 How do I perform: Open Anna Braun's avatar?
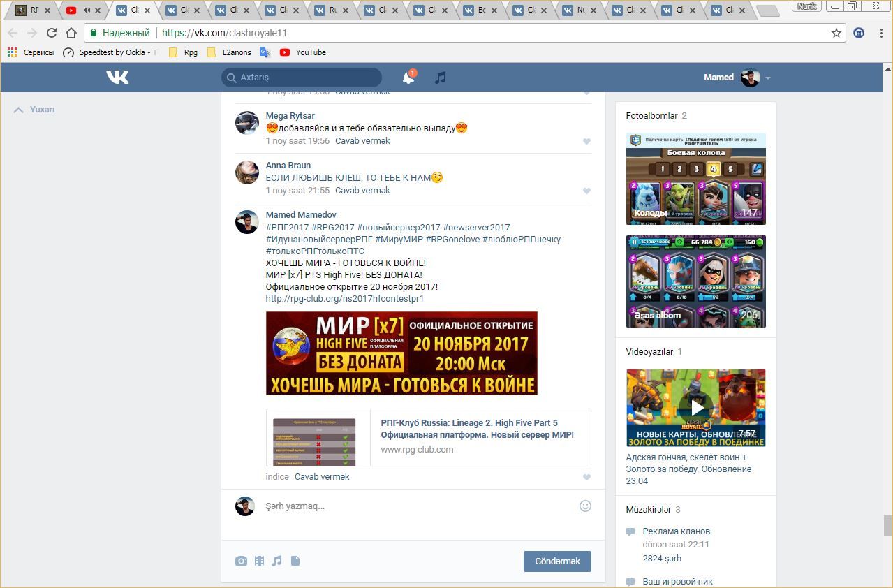[x=246, y=172]
